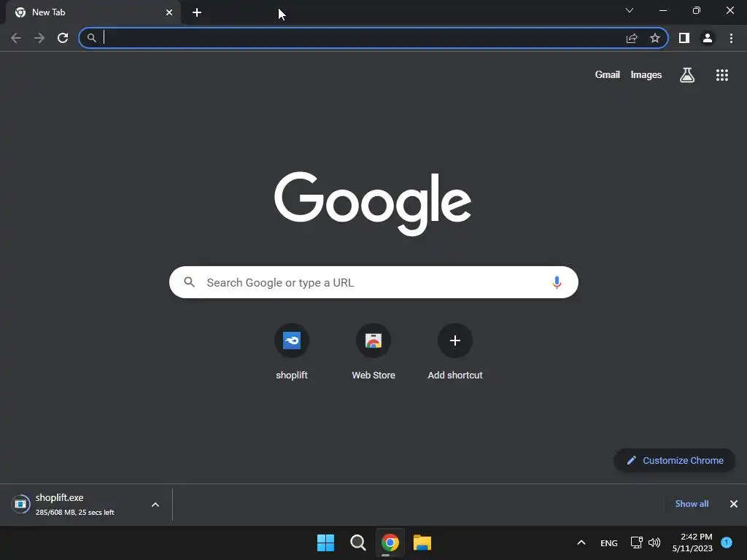Click the forward navigation arrow
Image resolution: width=747 pixels, height=560 pixels.
(39, 38)
